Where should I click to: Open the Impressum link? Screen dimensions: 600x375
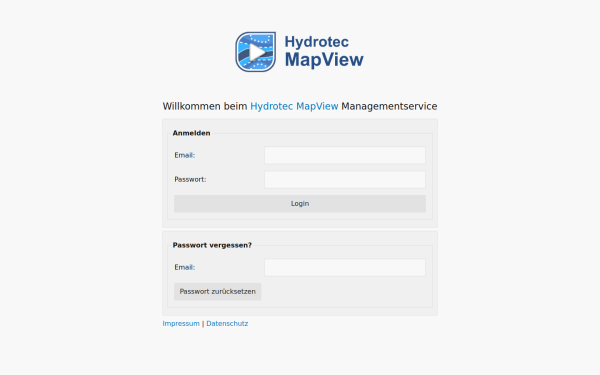coord(181,324)
